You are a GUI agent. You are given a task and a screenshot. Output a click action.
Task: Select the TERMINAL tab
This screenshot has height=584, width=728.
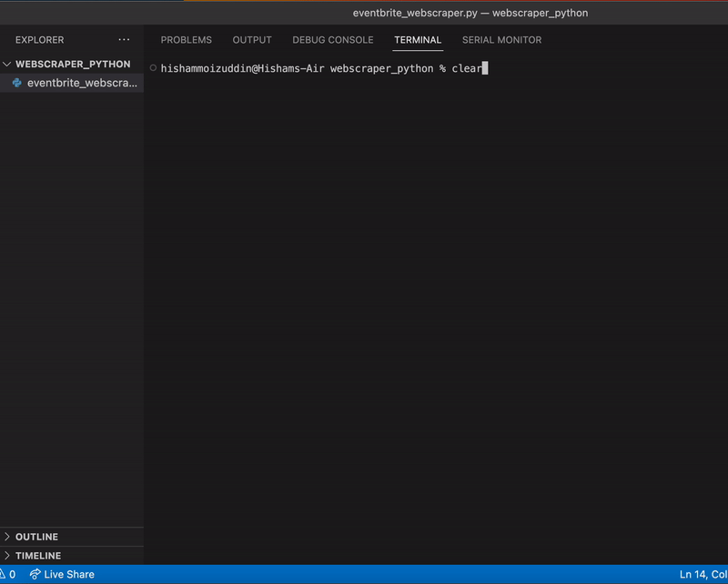[417, 40]
